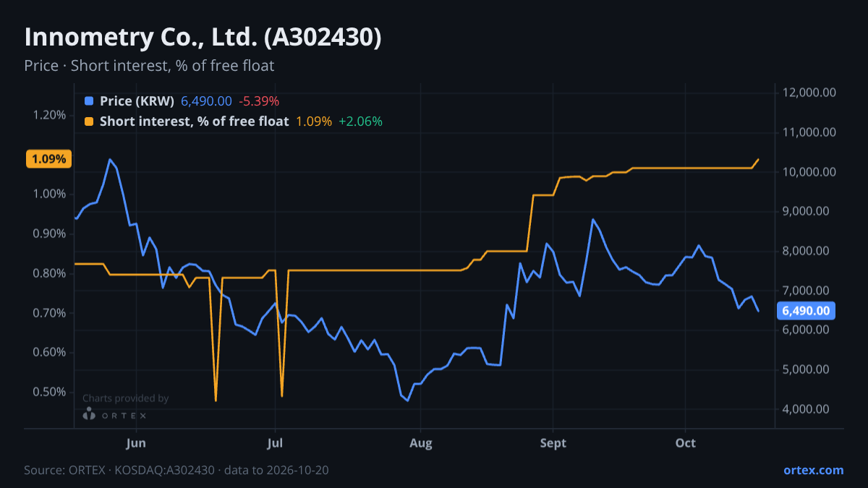Click the blue Price legend swatch
Viewport: 868px width, 488px height.
point(89,101)
